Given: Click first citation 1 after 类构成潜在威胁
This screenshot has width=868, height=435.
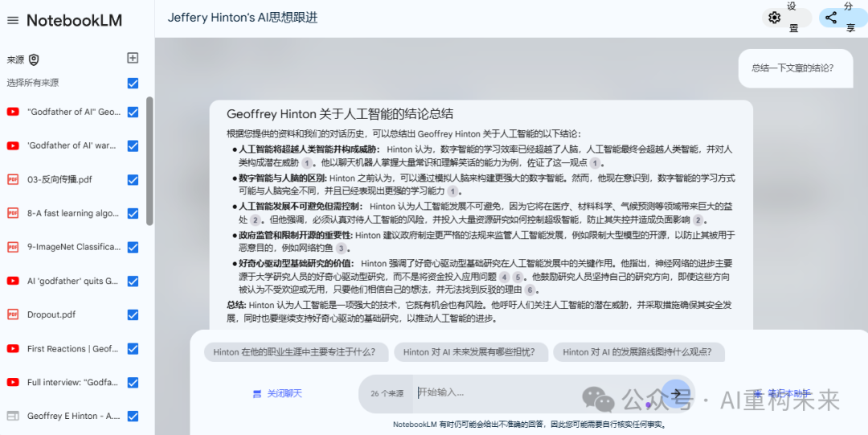Looking at the screenshot, I should point(307,163).
